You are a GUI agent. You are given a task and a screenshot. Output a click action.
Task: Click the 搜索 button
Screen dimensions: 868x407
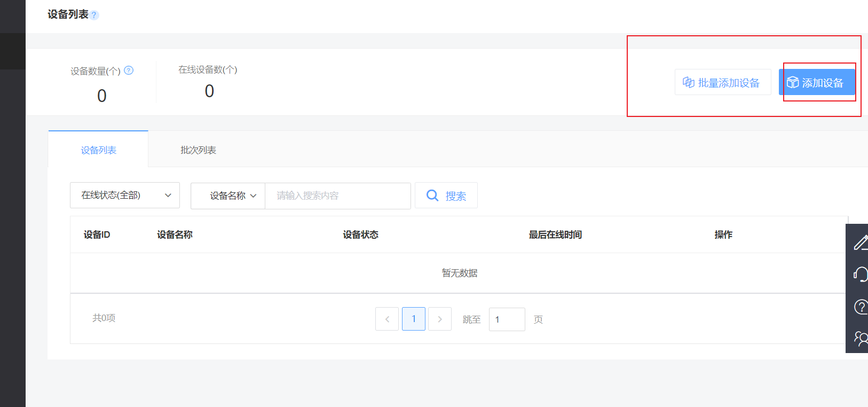(446, 195)
